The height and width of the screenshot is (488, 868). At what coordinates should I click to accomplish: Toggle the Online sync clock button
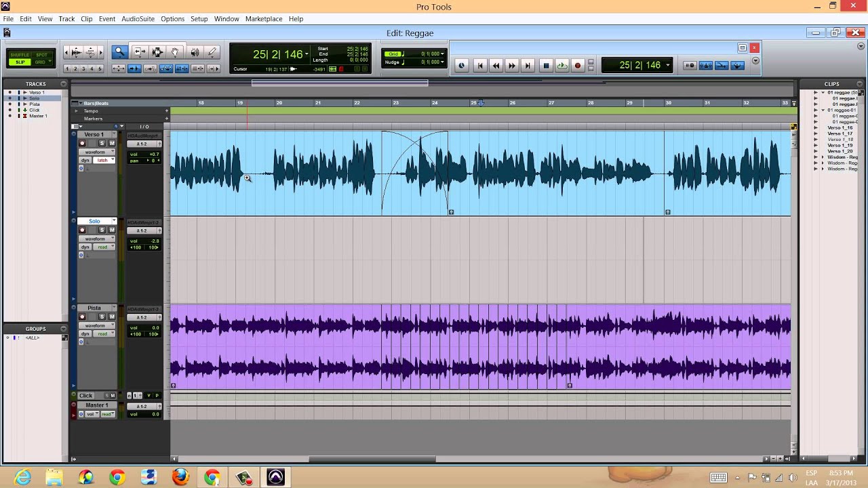(462, 66)
